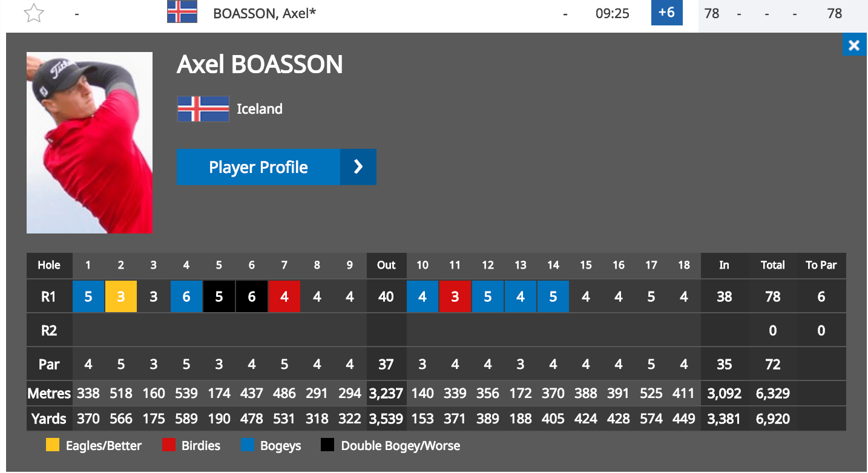The image size is (868, 473).
Task: Open Axel Boasson's player photo
Action: tap(90, 143)
